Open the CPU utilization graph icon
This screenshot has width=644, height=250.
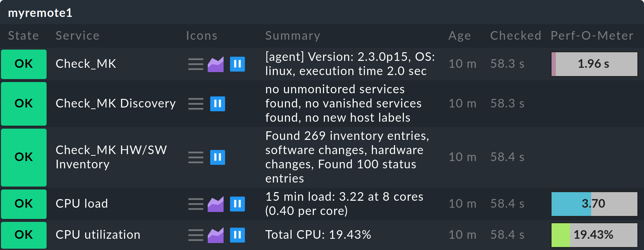pos(215,235)
